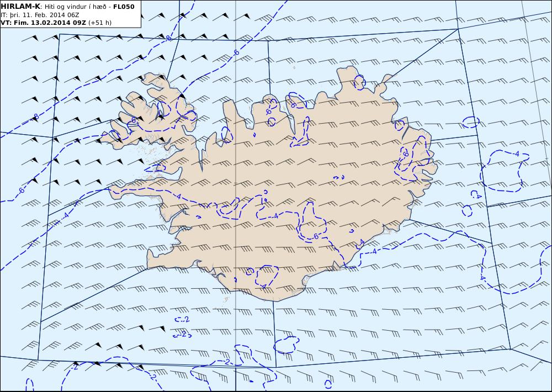Select the '(+51 h)' forecast offset text
The height and width of the screenshot is (392, 552).
(x=99, y=23)
